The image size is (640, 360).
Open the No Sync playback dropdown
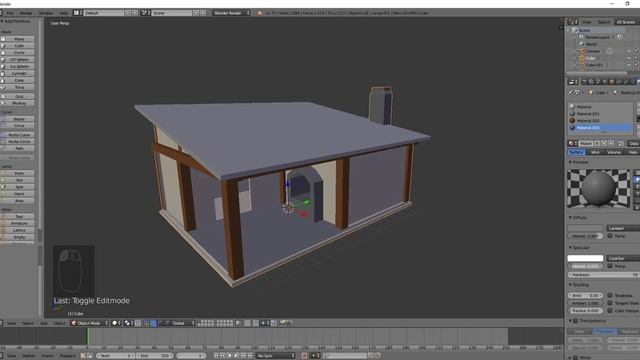276,356
